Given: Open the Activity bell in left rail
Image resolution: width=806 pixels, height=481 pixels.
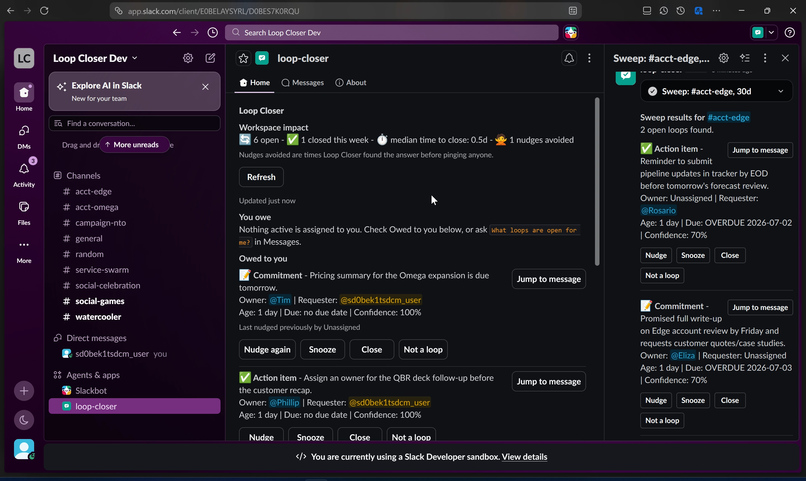Looking at the screenshot, I should [24, 174].
